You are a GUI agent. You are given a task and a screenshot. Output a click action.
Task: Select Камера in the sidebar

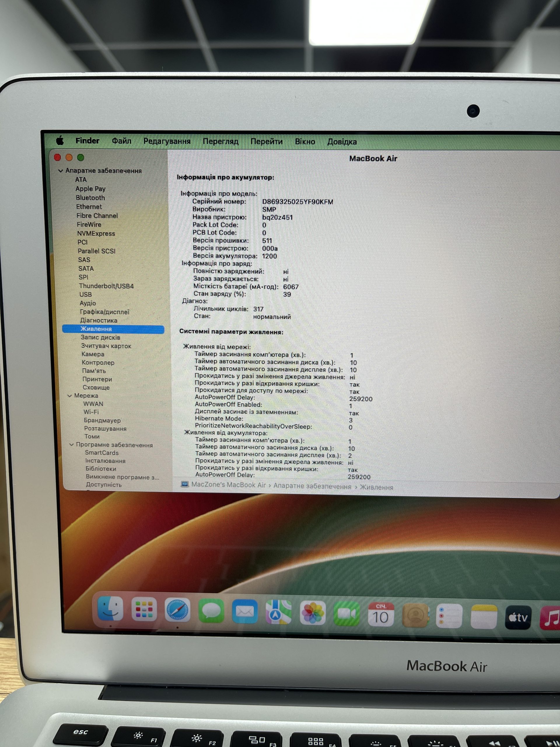(x=93, y=354)
